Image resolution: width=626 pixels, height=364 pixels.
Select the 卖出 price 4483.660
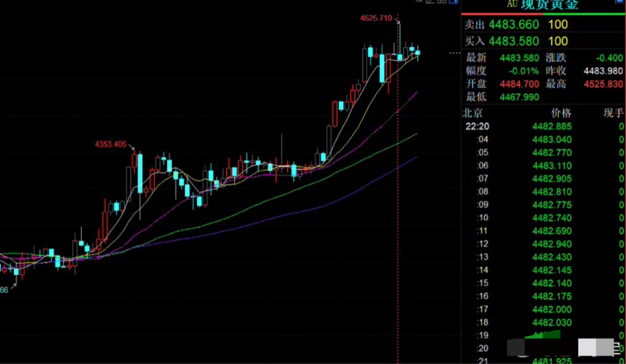(x=514, y=24)
